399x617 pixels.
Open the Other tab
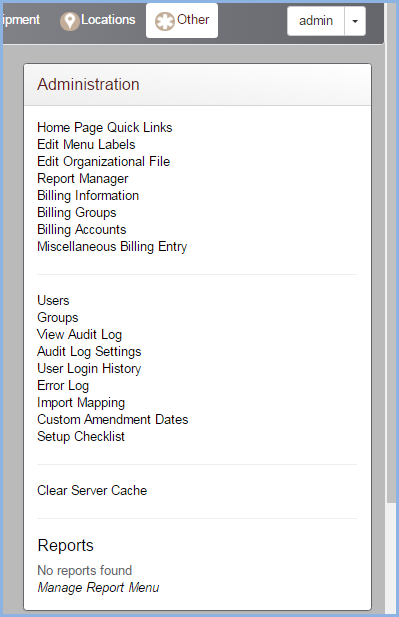182,20
